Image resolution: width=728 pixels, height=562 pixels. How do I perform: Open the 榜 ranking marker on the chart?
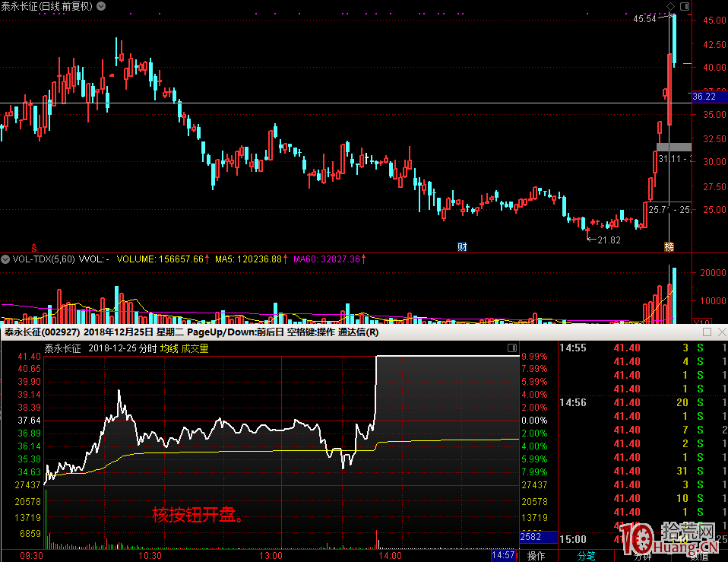(x=669, y=247)
